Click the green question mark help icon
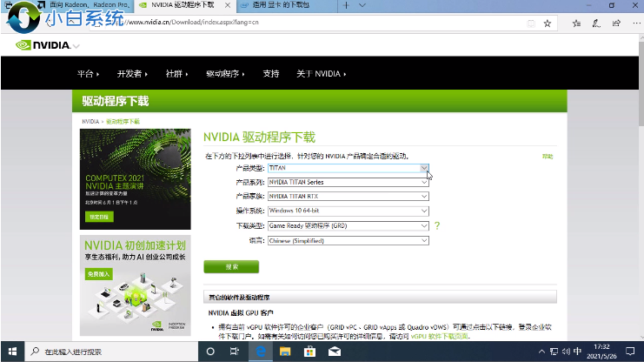This screenshot has height=362, width=644. click(x=437, y=225)
